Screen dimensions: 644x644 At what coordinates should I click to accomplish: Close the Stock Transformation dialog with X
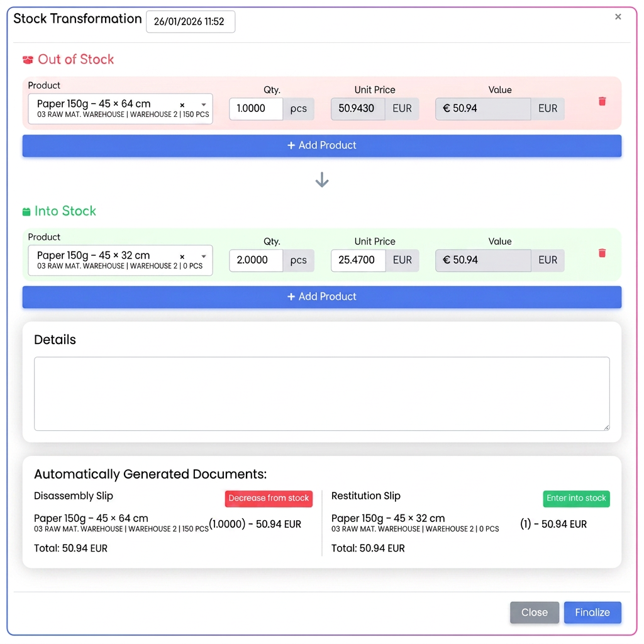tap(618, 17)
